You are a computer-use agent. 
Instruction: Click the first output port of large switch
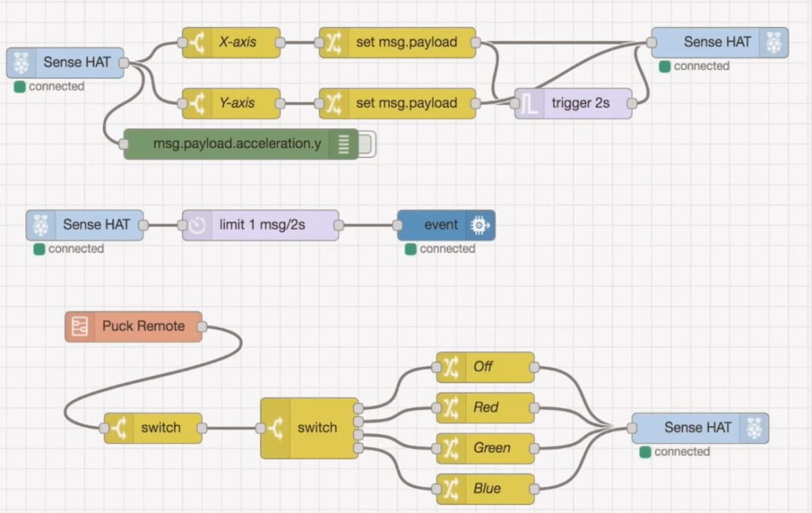pos(359,408)
